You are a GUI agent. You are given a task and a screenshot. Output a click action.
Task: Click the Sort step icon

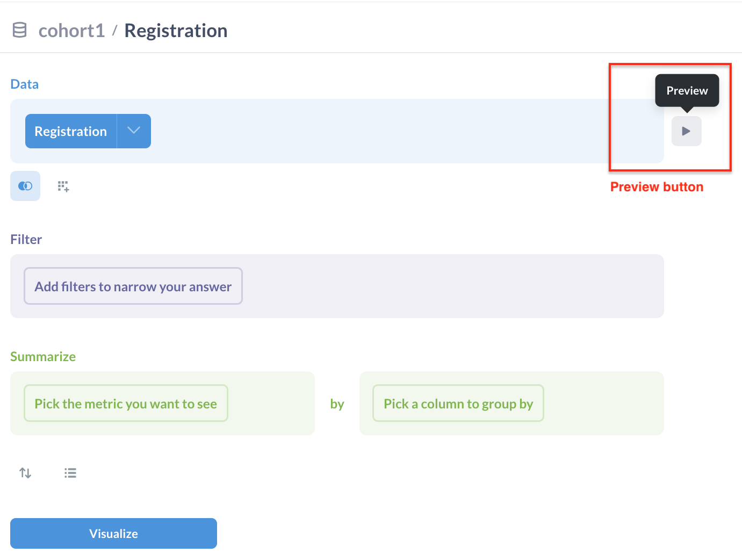coord(25,472)
